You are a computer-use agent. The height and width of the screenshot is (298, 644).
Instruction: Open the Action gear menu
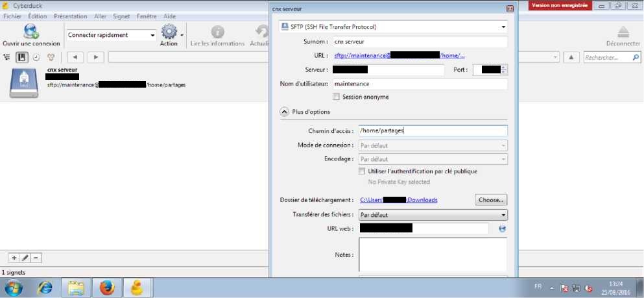coord(169,32)
